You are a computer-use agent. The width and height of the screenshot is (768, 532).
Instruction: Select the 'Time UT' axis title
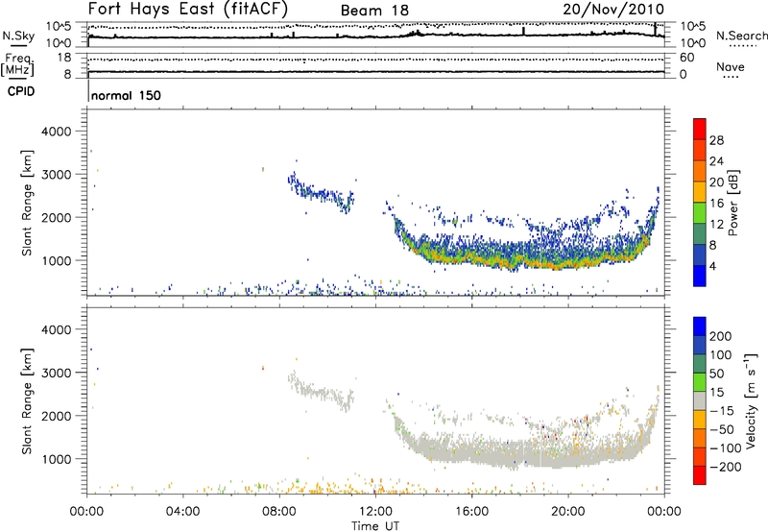(x=375, y=526)
